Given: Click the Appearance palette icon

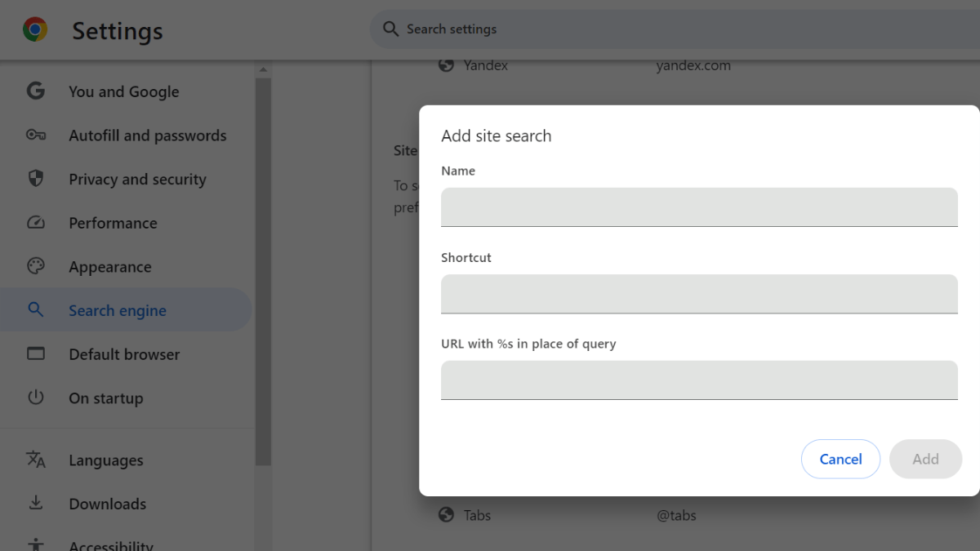Looking at the screenshot, I should click(35, 265).
